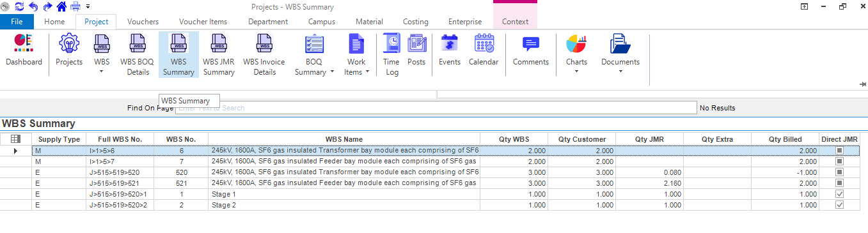Switch to the Home tab

54,21
